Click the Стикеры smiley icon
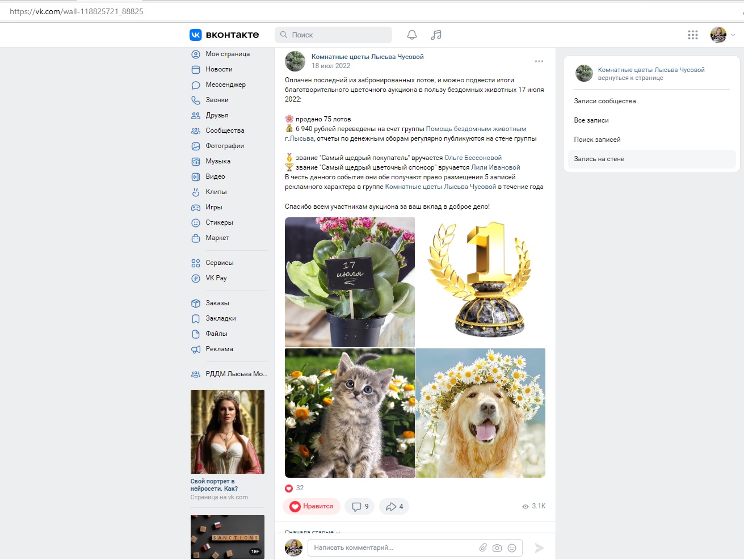 196,222
